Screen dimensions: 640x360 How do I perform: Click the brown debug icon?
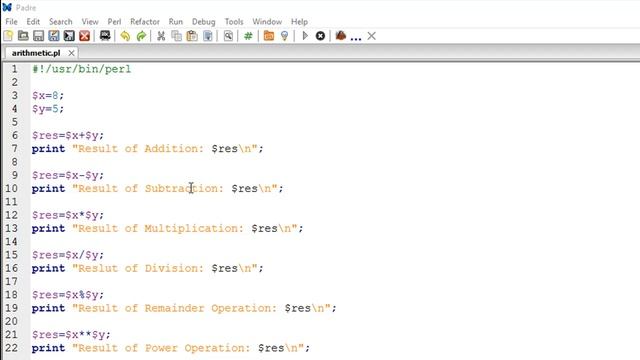click(x=341, y=36)
